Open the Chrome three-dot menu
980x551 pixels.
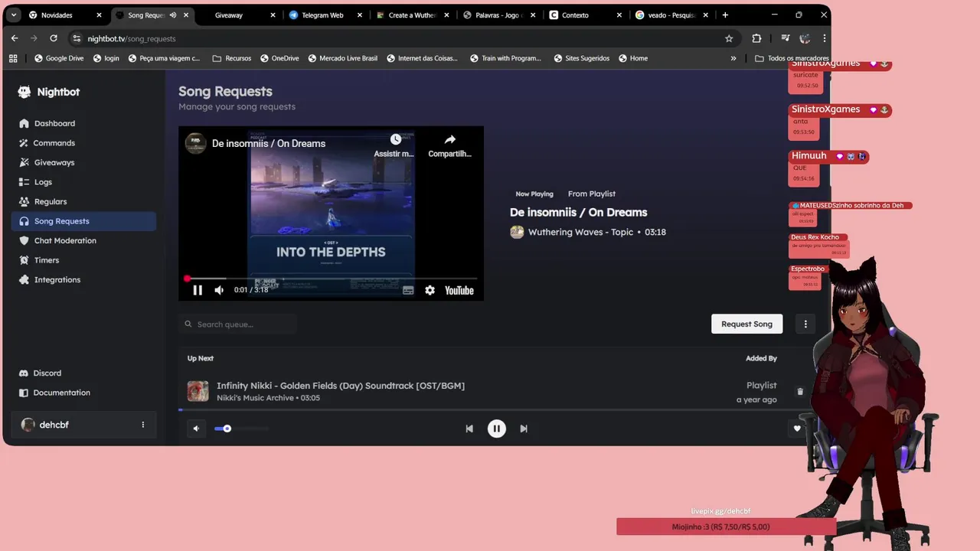pos(824,38)
